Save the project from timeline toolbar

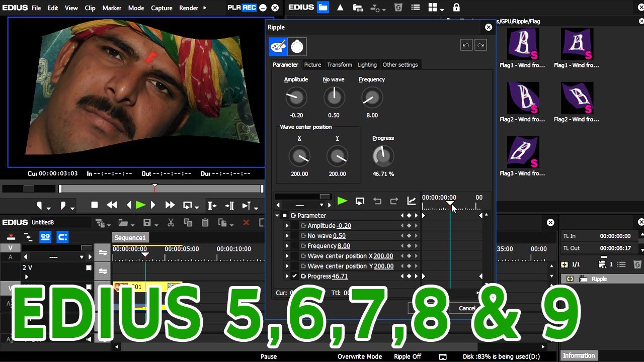coord(147,223)
